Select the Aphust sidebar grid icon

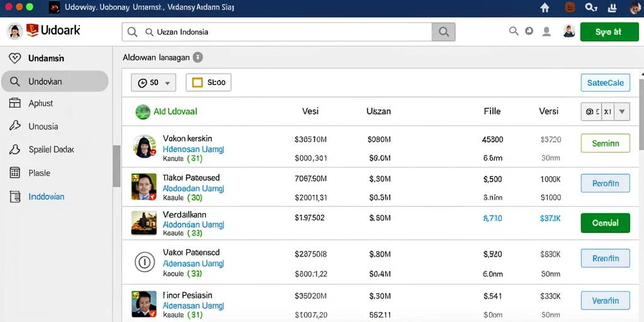pos(14,103)
